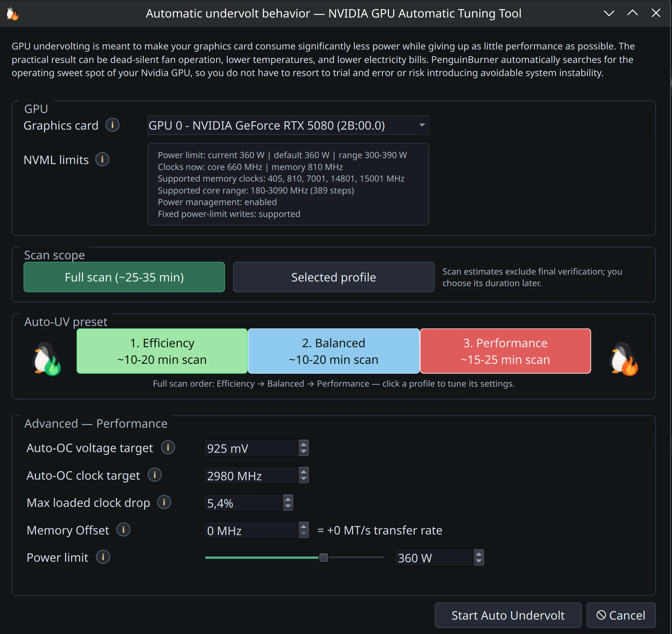Decrease Power limit wattage with down arrow
Screen dimensions: 672x634
479,562
